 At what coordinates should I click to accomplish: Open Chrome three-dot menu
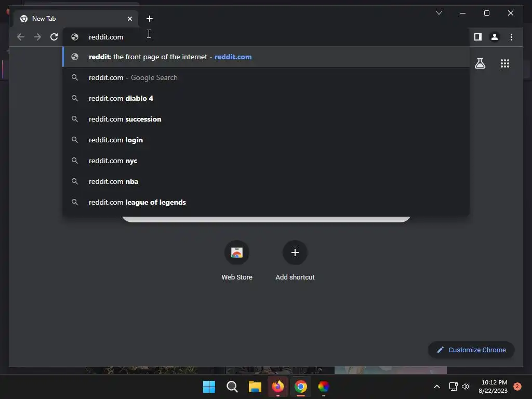[x=511, y=37]
